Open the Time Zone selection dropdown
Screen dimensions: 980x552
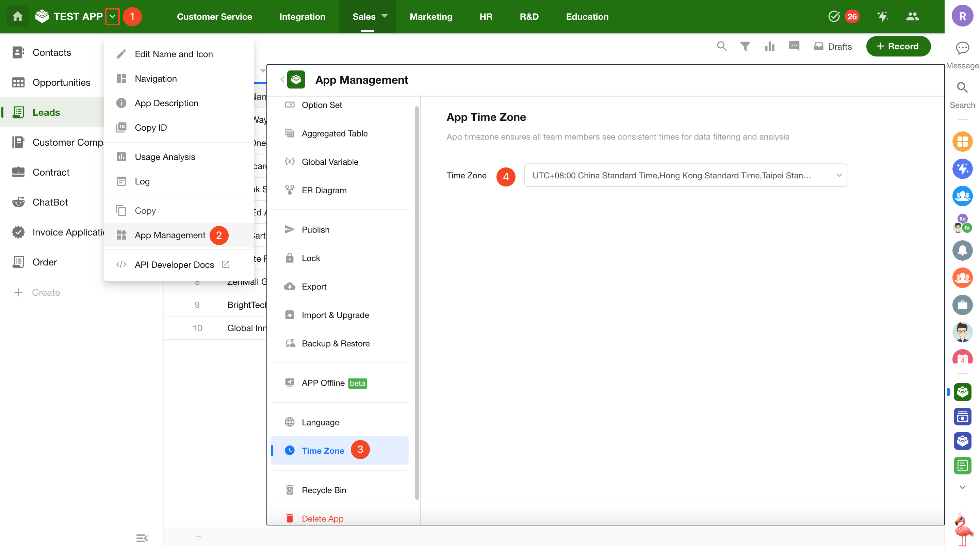[x=685, y=175]
